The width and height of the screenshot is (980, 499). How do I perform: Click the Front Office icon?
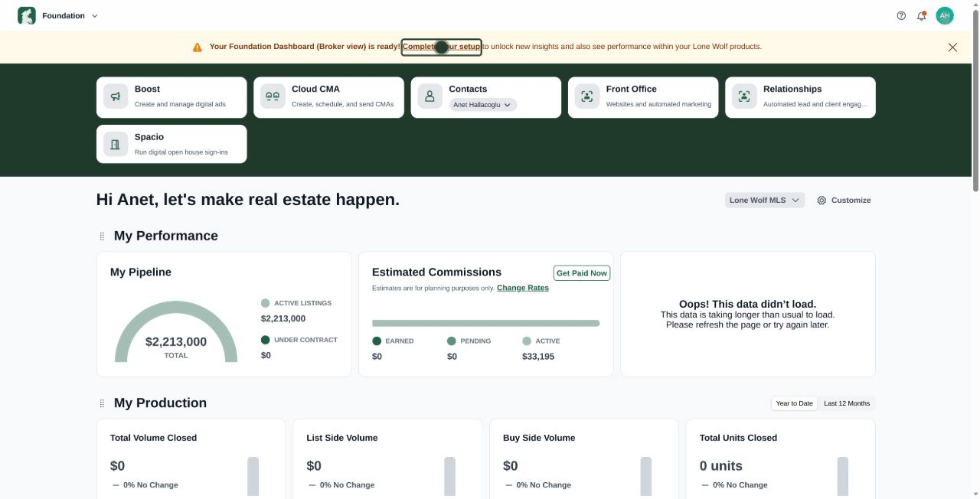[587, 96]
